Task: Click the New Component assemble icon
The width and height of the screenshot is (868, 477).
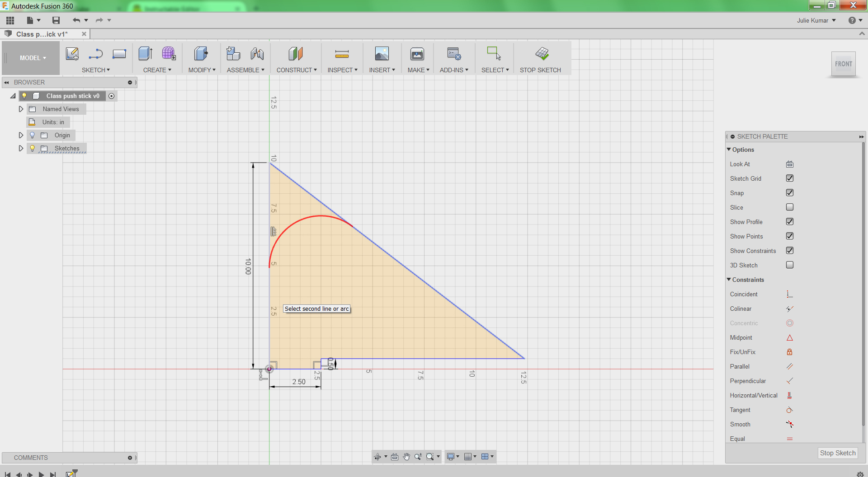Action: (x=233, y=54)
